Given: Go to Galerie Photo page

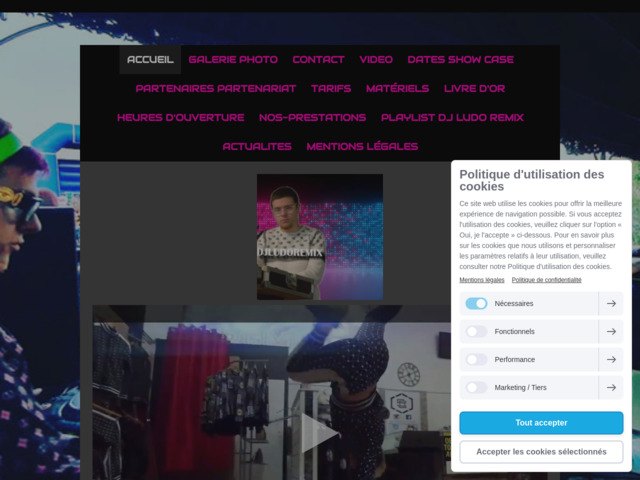Looking at the screenshot, I should tap(233, 60).
